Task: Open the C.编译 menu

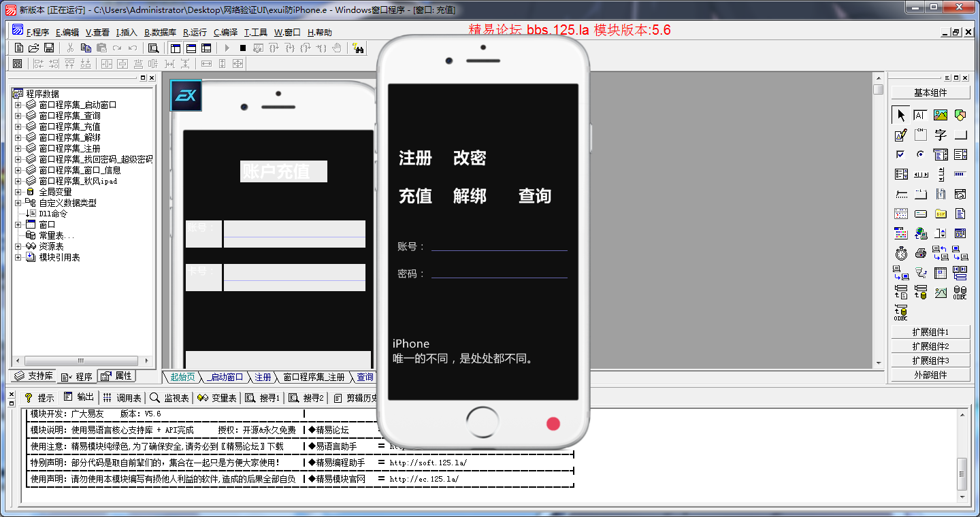Action: [x=225, y=32]
